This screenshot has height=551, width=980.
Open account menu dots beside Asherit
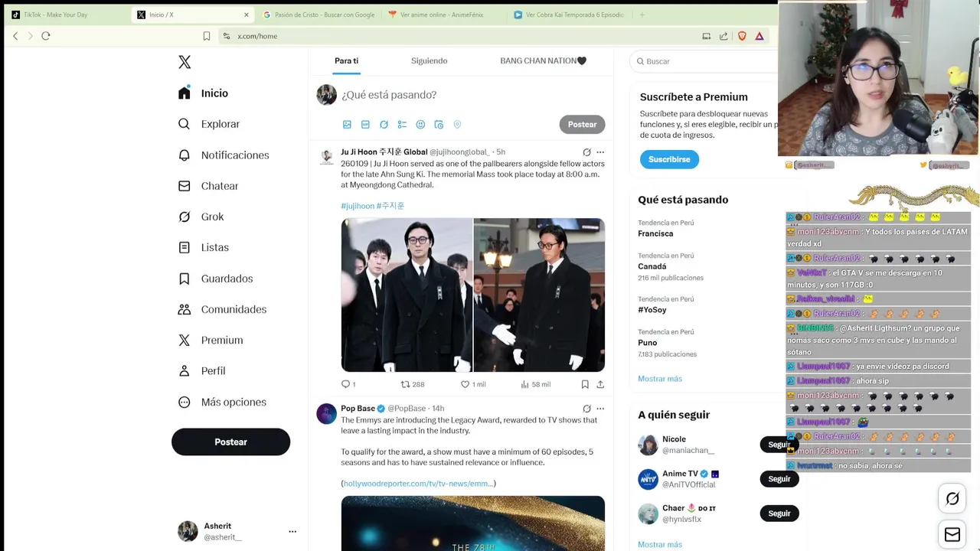[292, 531]
